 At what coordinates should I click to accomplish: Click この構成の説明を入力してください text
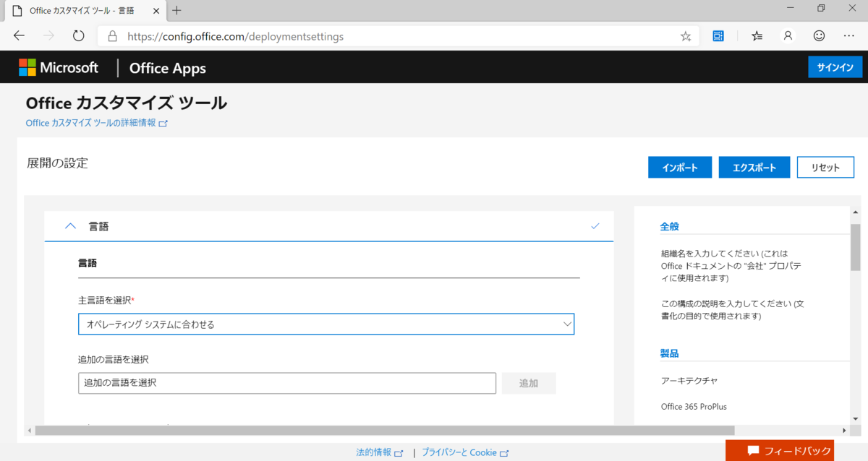[732, 311]
